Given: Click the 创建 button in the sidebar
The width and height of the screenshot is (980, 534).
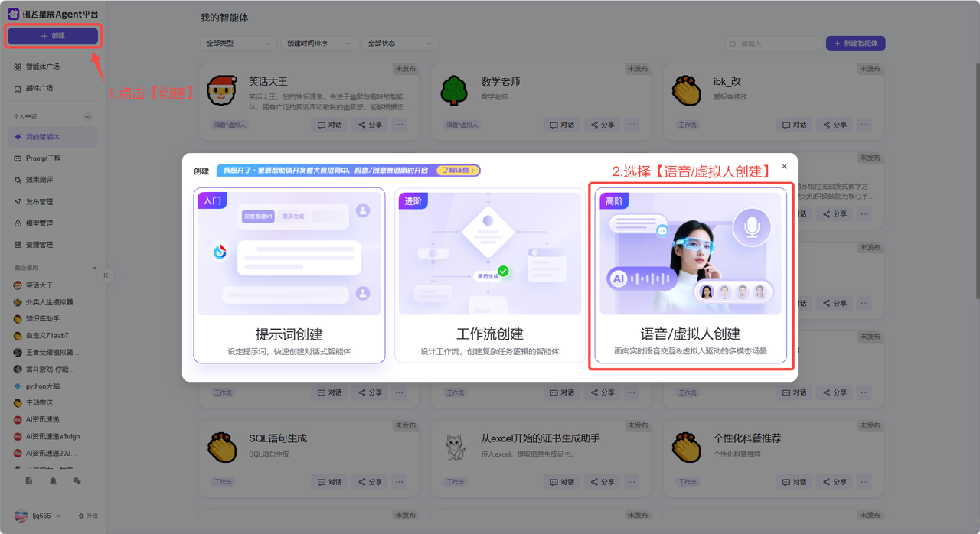Looking at the screenshot, I should click(x=52, y=36).
